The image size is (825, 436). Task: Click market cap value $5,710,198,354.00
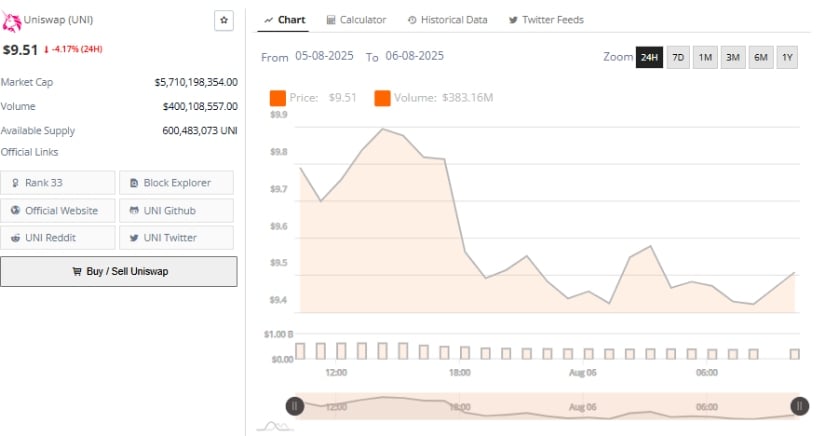(x=196, y=82)
